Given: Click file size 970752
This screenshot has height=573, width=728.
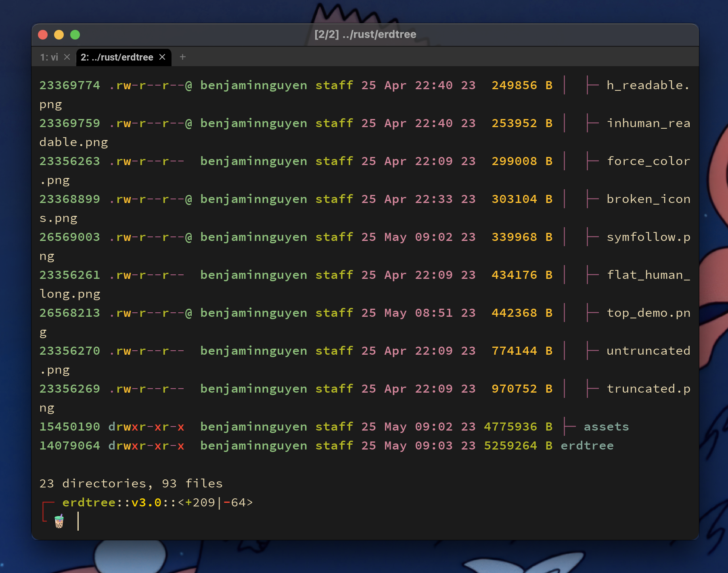Looking at the screenshot, I should tap(514, 389).
